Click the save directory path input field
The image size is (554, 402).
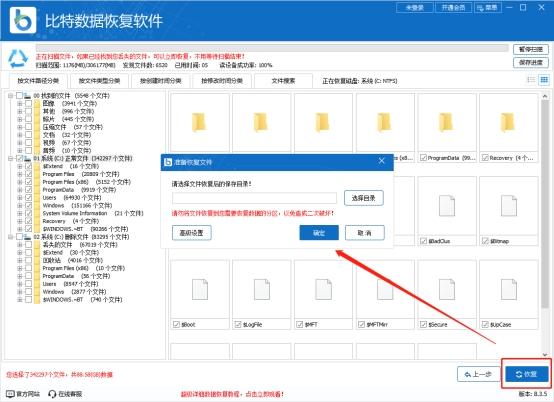(x=254, y=198)
